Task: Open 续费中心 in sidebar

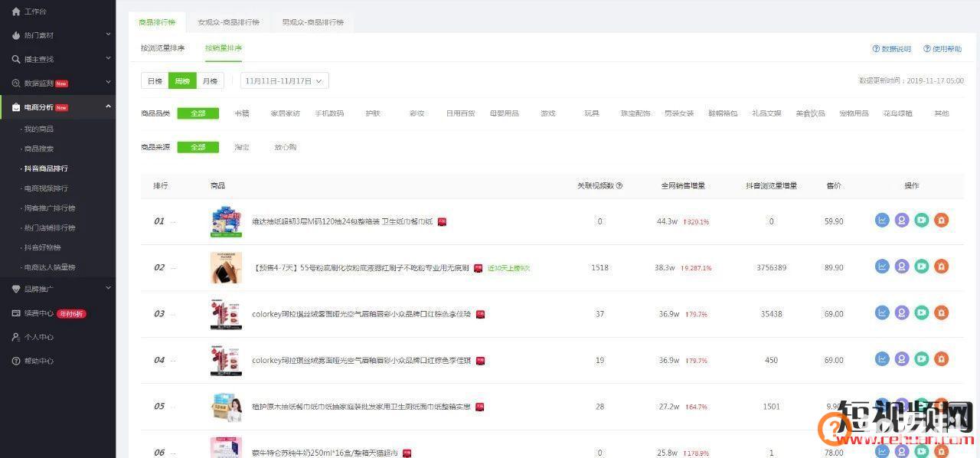Action: [39, 313]
